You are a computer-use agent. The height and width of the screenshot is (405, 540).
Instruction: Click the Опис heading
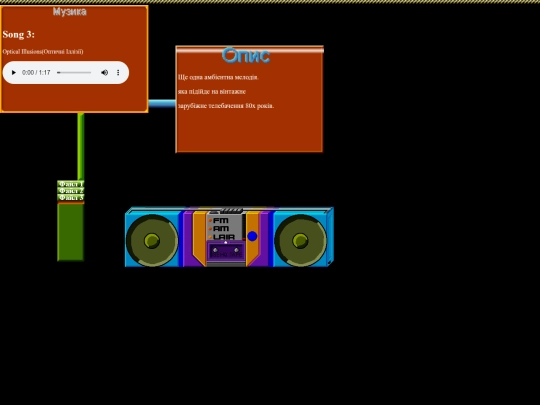coord(246,55)
